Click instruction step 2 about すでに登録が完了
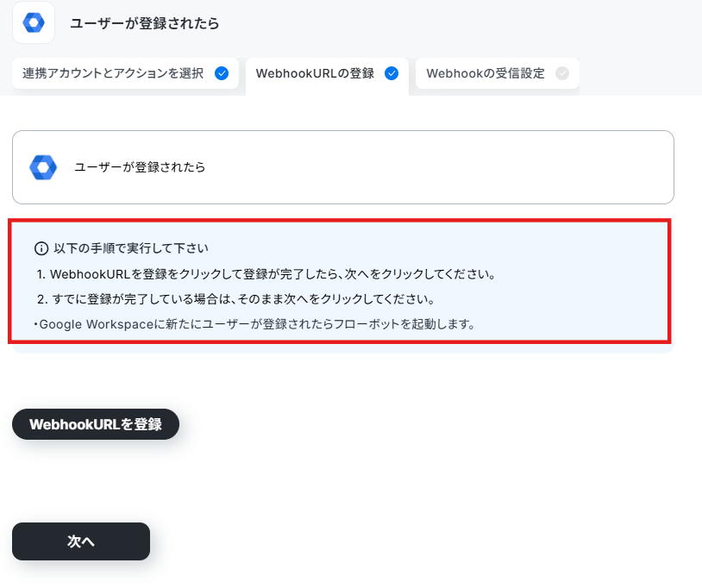The height and width of the screenshot is (588, 702). point(236,299)
